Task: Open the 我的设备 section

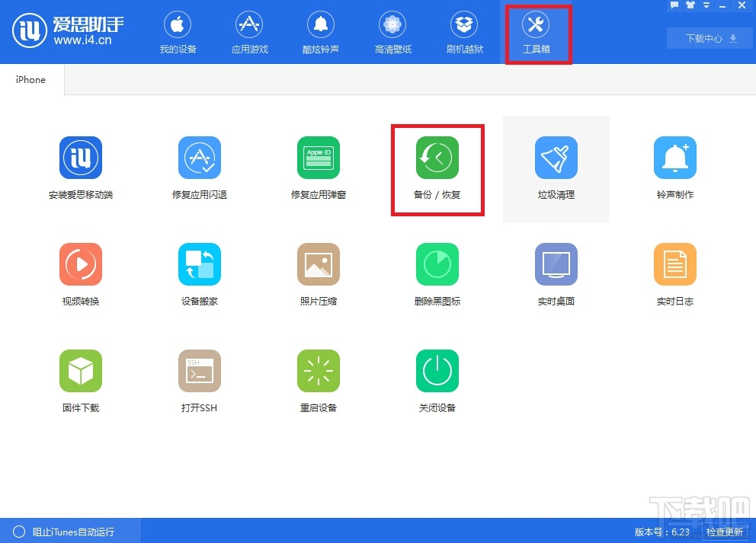Action: click(178, 32)
